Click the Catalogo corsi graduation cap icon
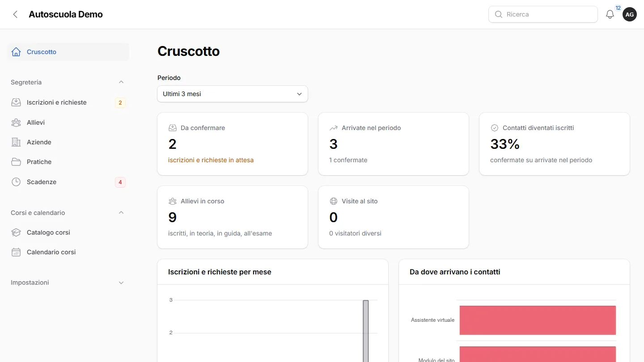The height and width of the screenshot is (362, 644). [16, 232]
